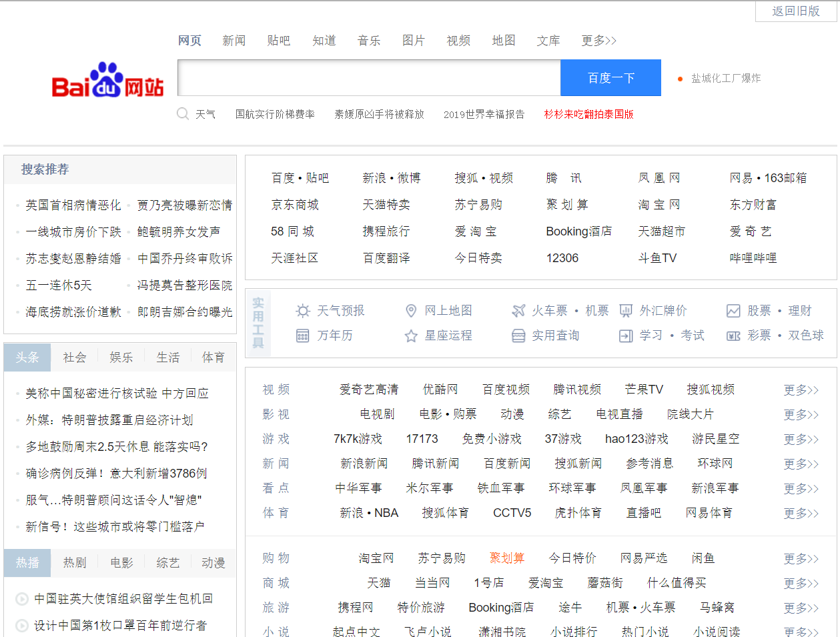Click the 返回旧版 button
Image resolution: width=840 pixels, height=637 pixels.
(x=795, y=11)
